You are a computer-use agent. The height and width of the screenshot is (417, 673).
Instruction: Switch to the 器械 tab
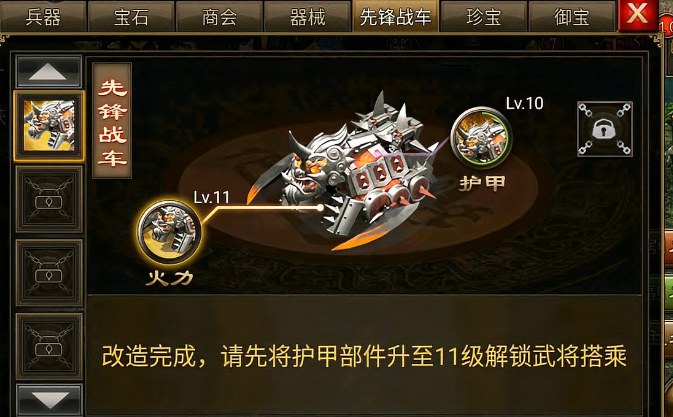pos(307,16)
